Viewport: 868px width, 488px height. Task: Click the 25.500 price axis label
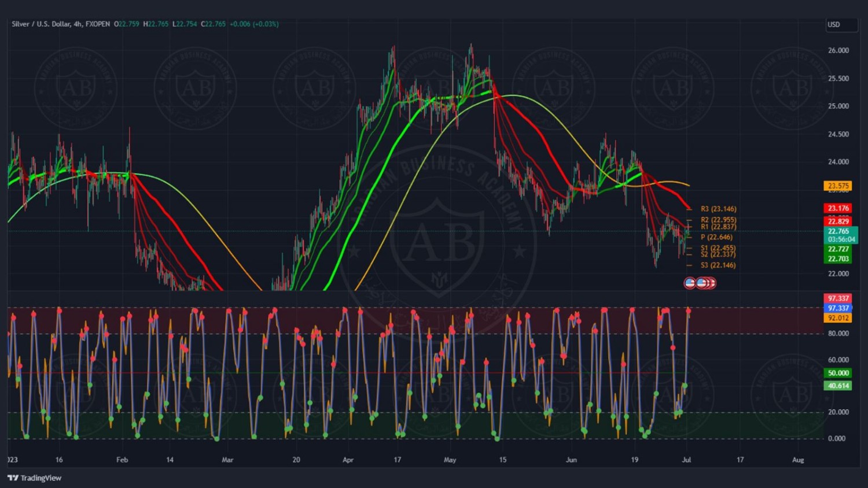tap(838, 79)
